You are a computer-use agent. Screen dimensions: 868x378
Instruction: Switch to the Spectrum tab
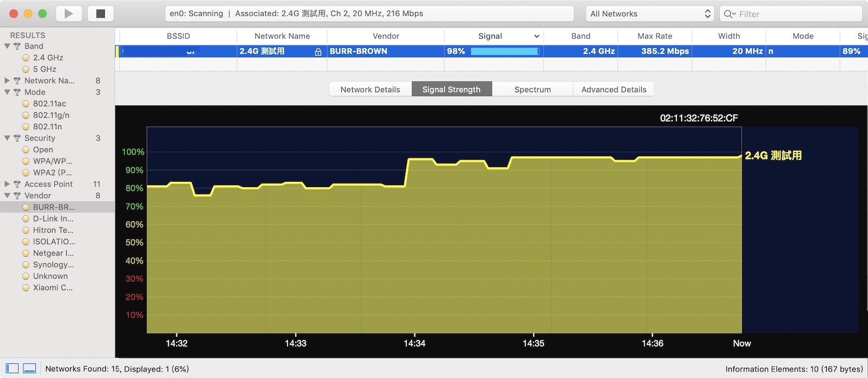532,89
